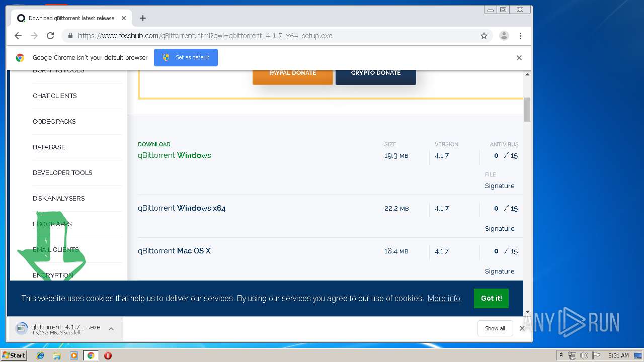644x362 pixels.
Task: Close the qBittorrent download tab
Action: pos(124,18)
